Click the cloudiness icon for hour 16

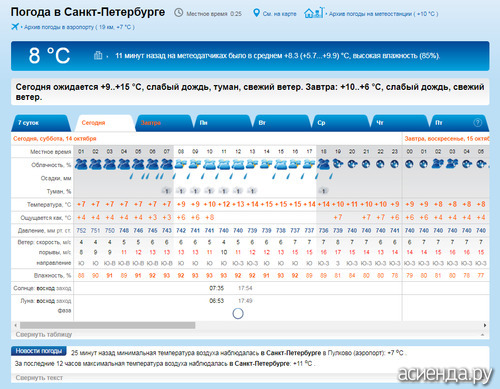[x=295, y=164]
